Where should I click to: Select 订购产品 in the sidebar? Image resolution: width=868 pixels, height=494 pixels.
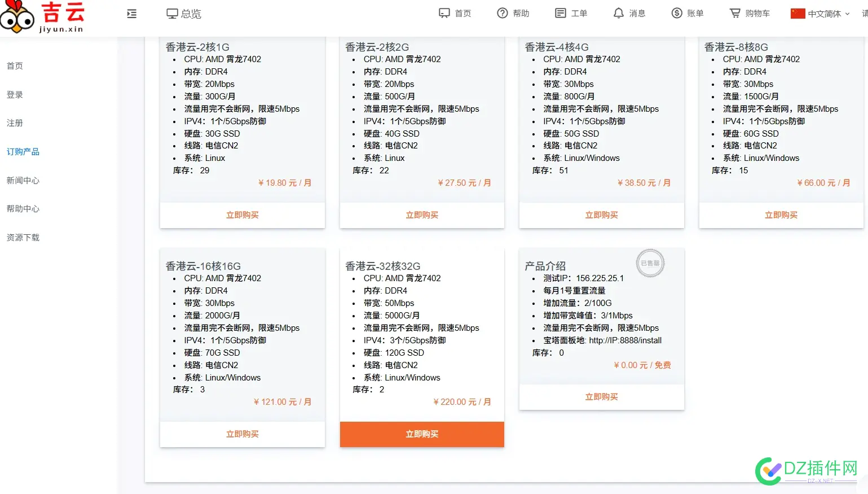tap(23, 151)
